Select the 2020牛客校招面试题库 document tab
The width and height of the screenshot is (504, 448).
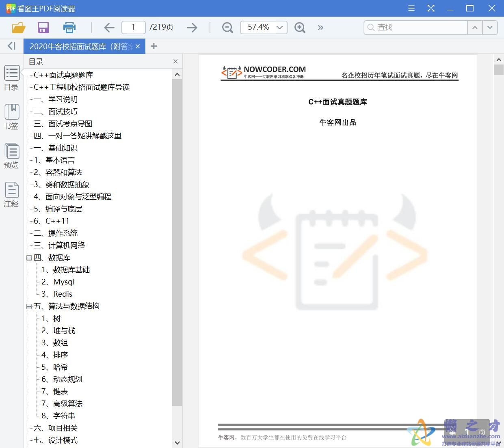[x=81, y=47]
